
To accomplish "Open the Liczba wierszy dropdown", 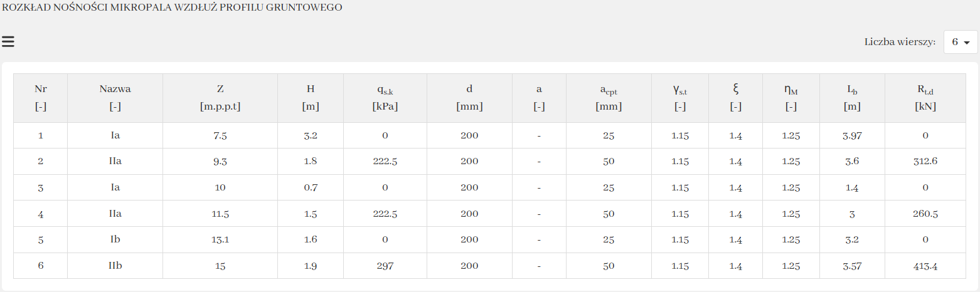I will coord(961,43).
